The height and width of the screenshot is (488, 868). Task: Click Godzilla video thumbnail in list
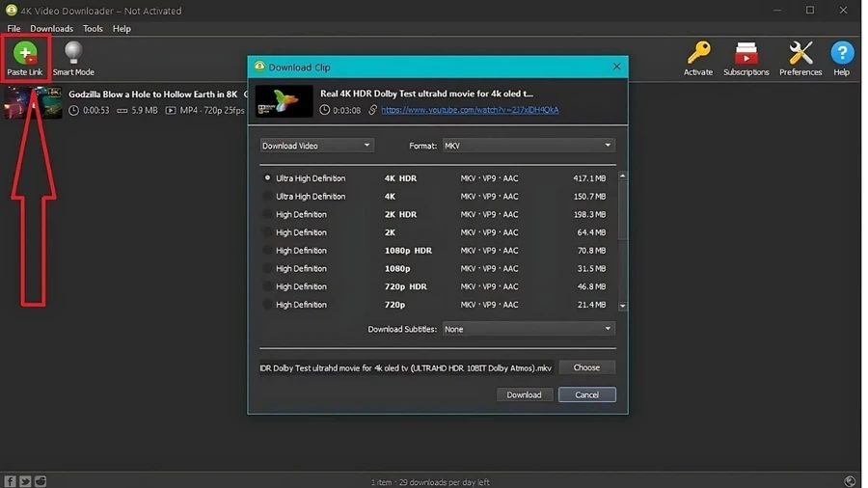point(33,102)
